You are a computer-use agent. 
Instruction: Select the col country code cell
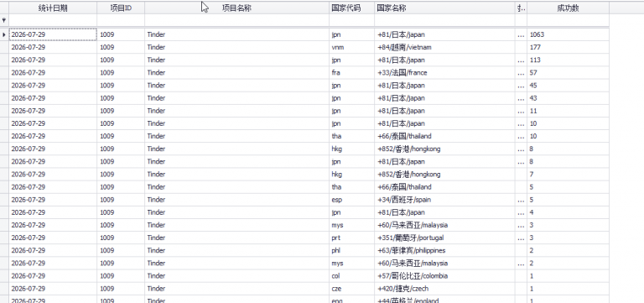pos(352,276)
